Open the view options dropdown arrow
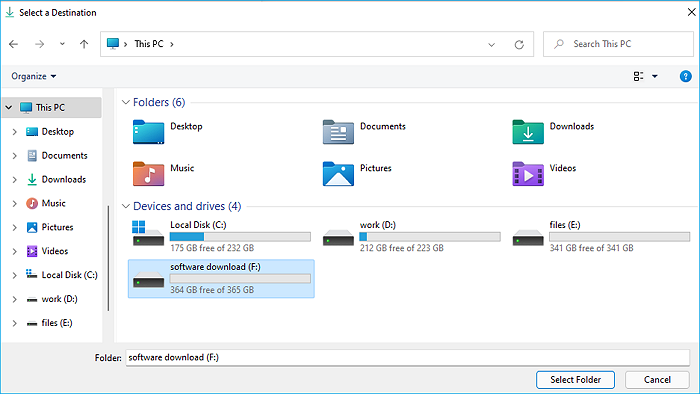The width and height of the screenshot is (700, 394). [x=654, y=76]
